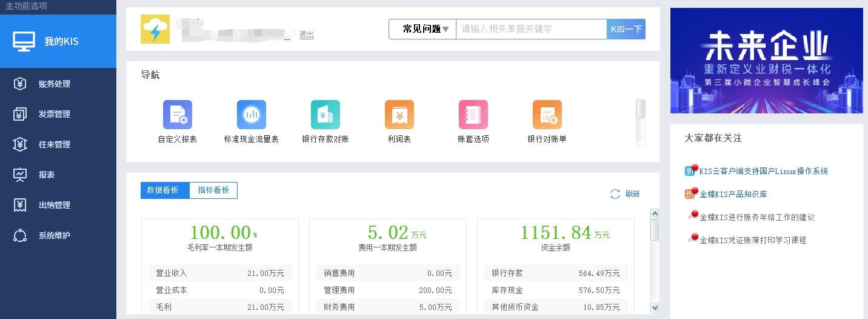Select the 管理费用 row

click(x=388, y=290)
